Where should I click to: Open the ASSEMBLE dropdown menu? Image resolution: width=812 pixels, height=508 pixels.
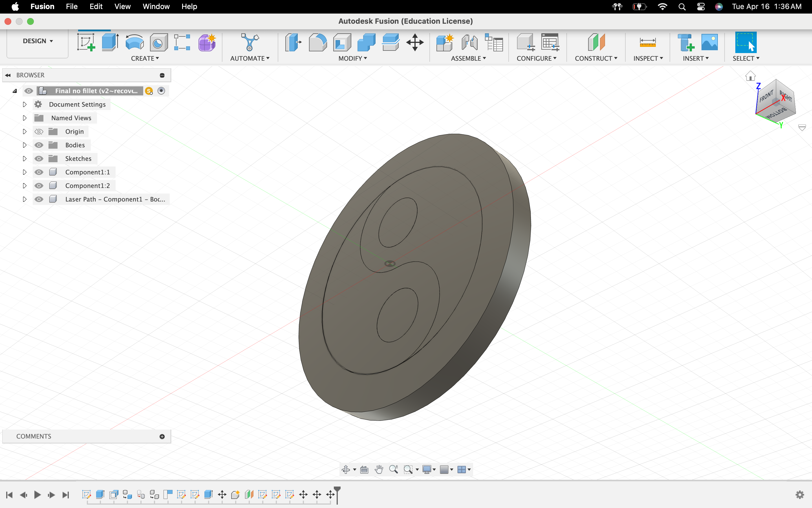point(468,58)
